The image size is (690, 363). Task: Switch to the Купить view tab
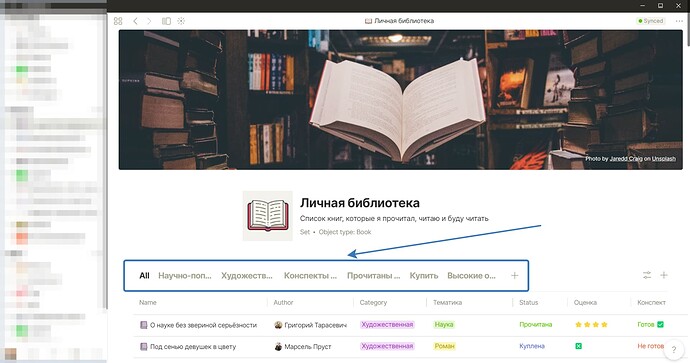[424, 276]
